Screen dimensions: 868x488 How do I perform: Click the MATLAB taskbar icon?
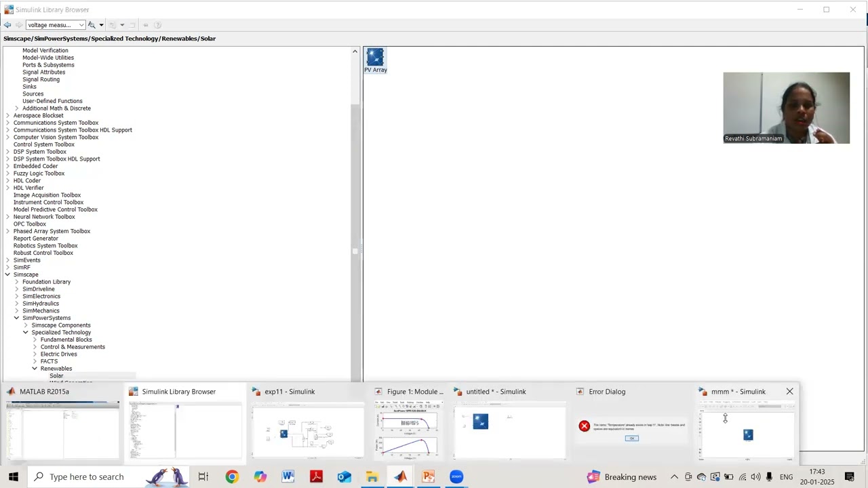pyautogui.click(x=400, y=476)
